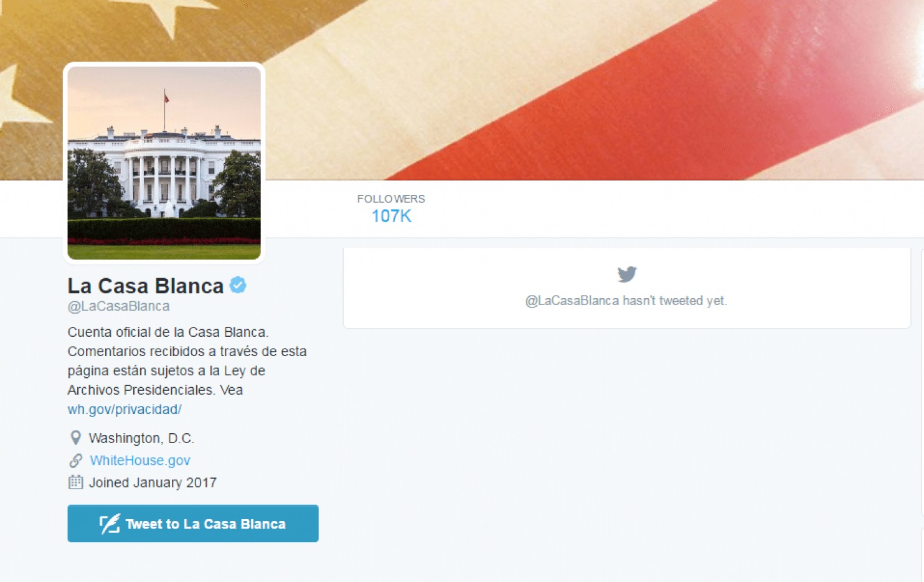Click the Twitter bird icon in empty timeline
The height and width of the screenshot is (582, 924).
tap(627, 274)
